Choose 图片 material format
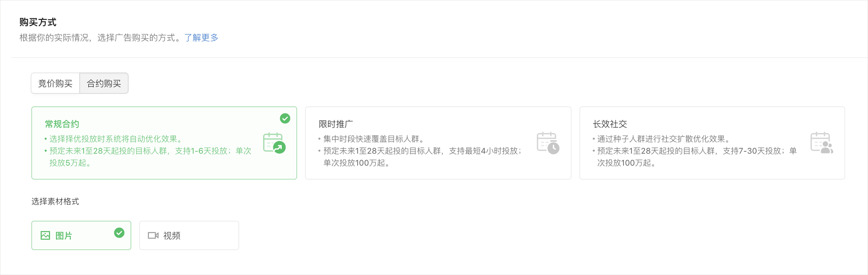This screenshot has height=275, width=868. 81,236
